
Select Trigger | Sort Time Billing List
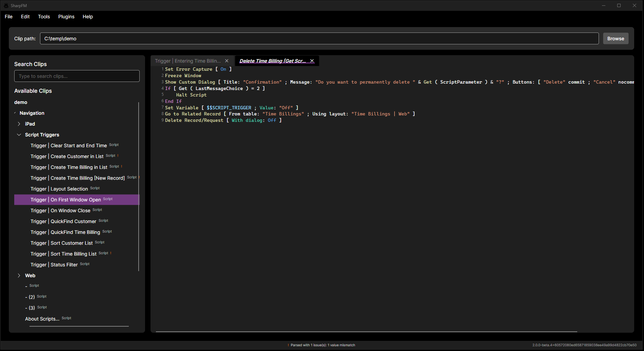77,254
